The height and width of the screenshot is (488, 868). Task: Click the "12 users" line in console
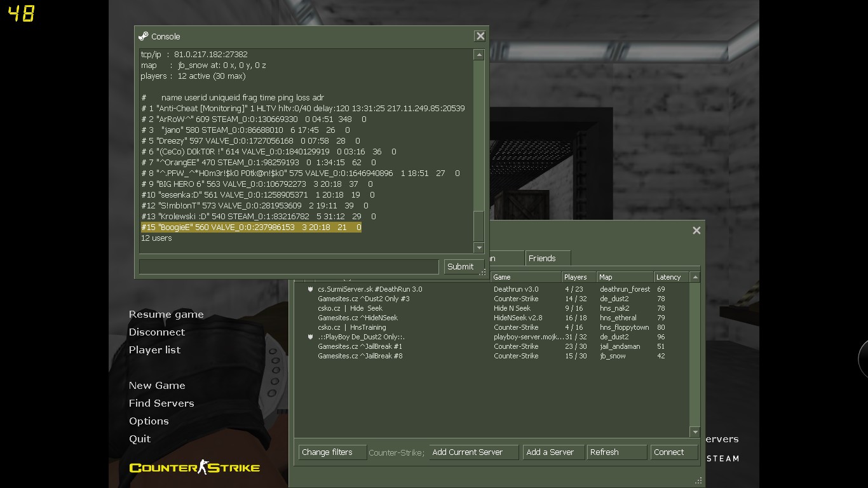click(x=156, y=238)
